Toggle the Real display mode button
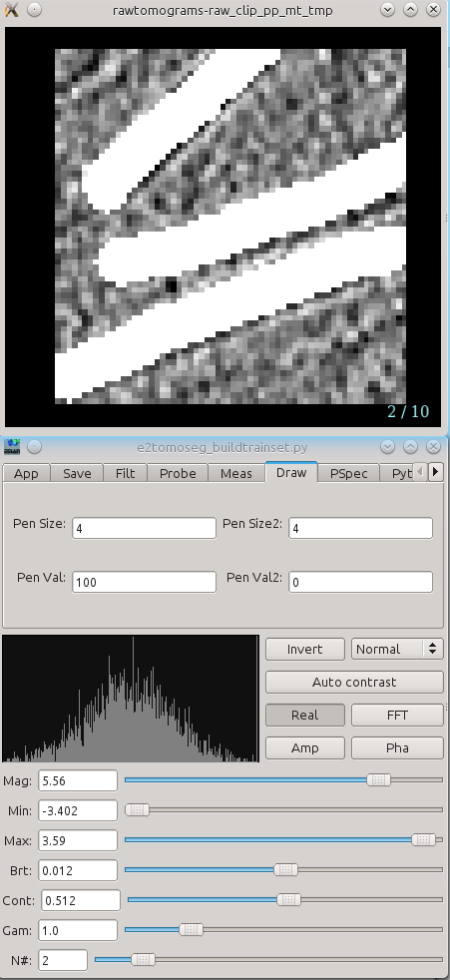 305,715
